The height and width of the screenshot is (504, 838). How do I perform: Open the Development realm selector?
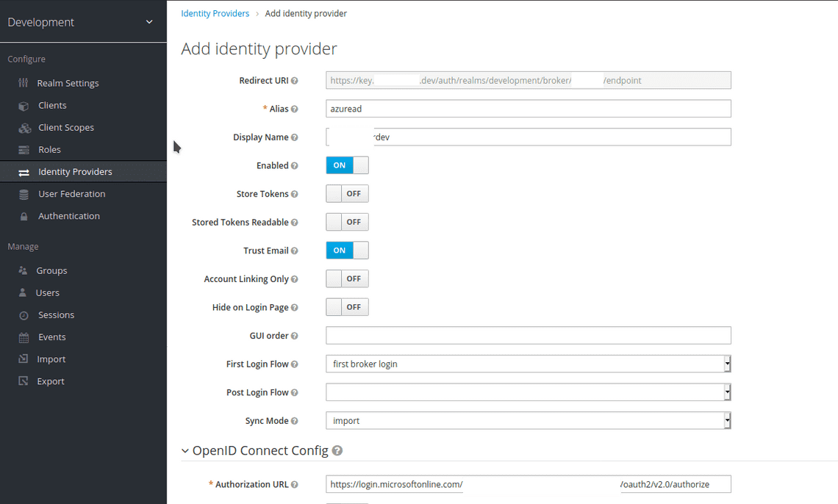(x=83, y=22)
